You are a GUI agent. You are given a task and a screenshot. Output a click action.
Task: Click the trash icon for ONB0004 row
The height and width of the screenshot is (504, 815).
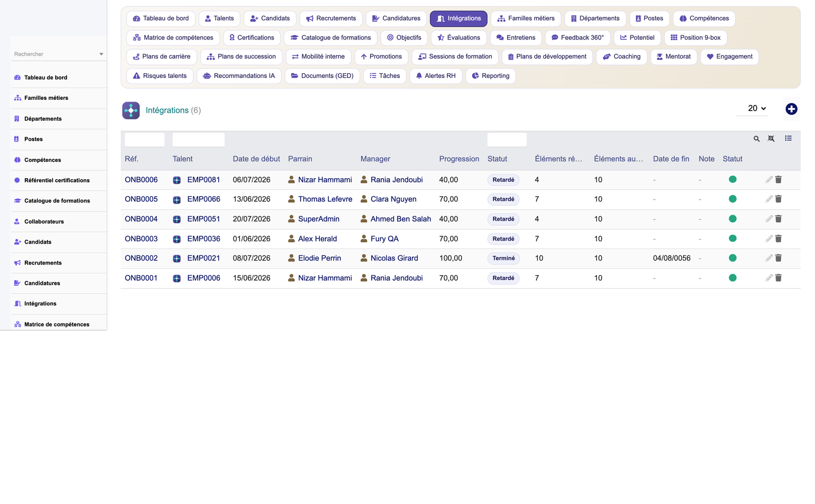[x=778, y=219]
